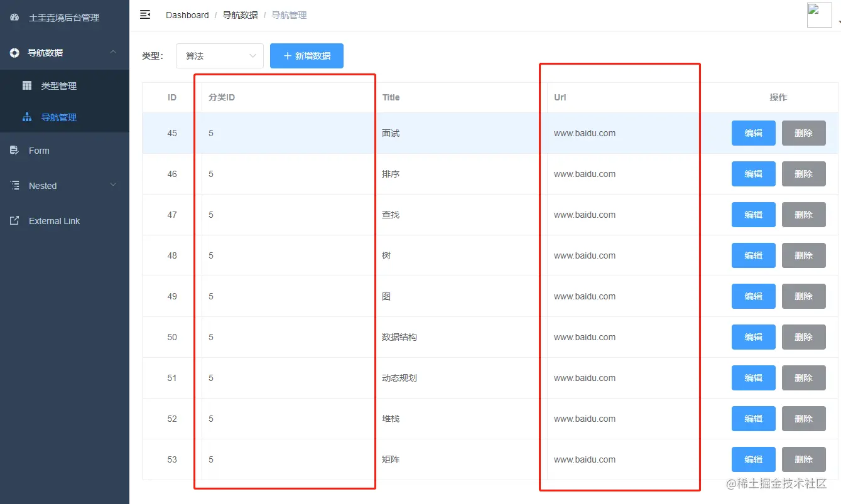The image size is (841, 504).
Task: Click the 类型: label
Action: point(153,56)
